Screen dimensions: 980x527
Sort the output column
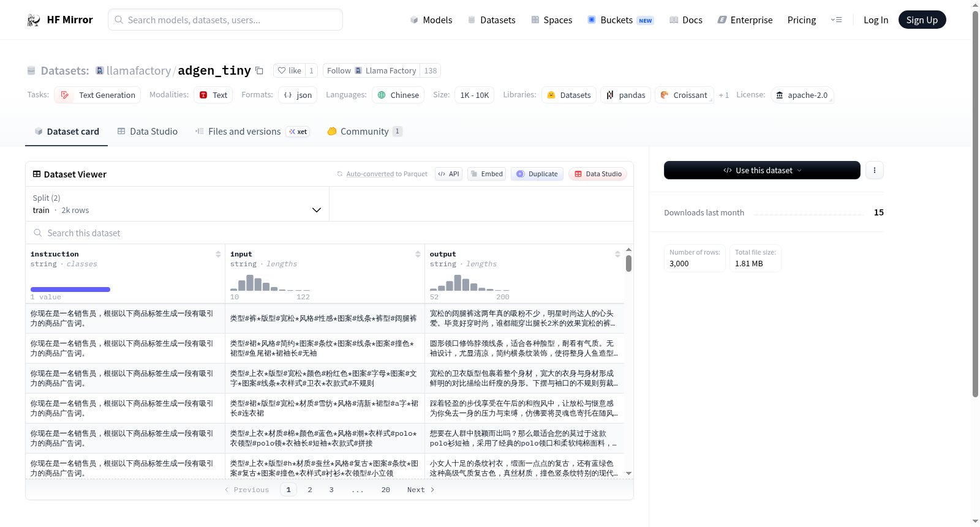pyautogui.click(x=617, y=254)
